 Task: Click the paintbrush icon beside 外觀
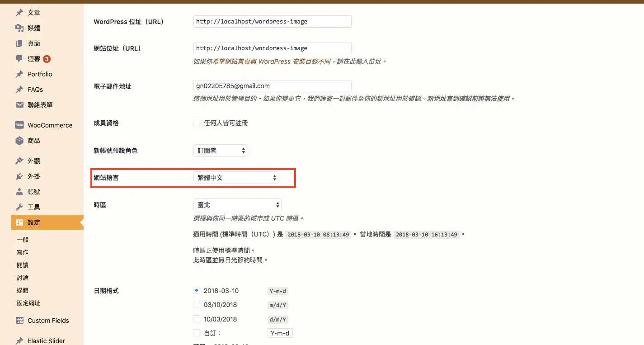pos(19,161)
